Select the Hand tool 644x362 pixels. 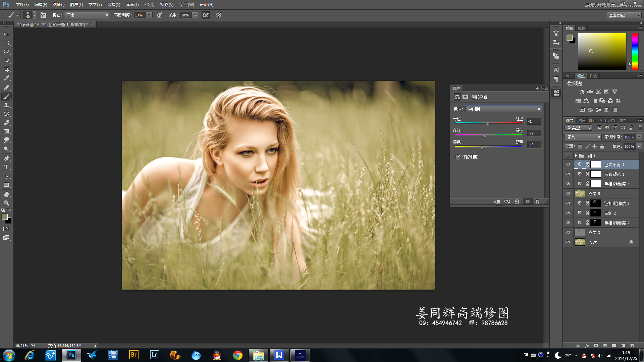point(6,194)
